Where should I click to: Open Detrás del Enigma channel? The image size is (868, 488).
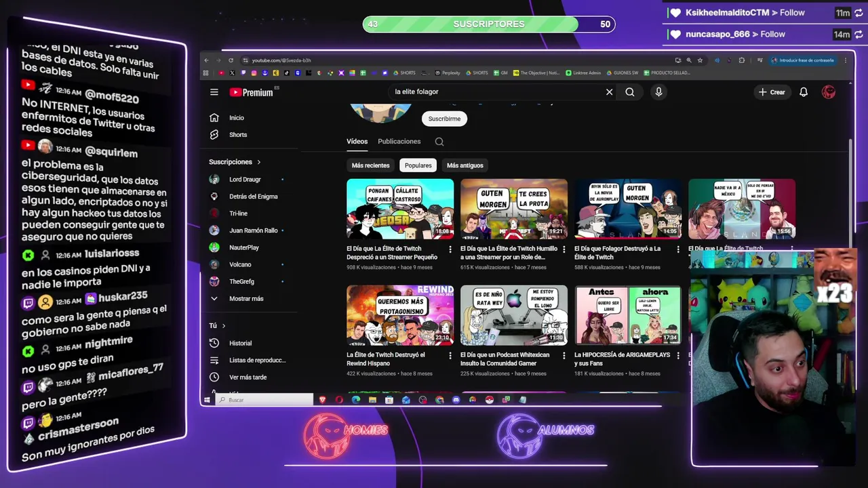point(253,197)
